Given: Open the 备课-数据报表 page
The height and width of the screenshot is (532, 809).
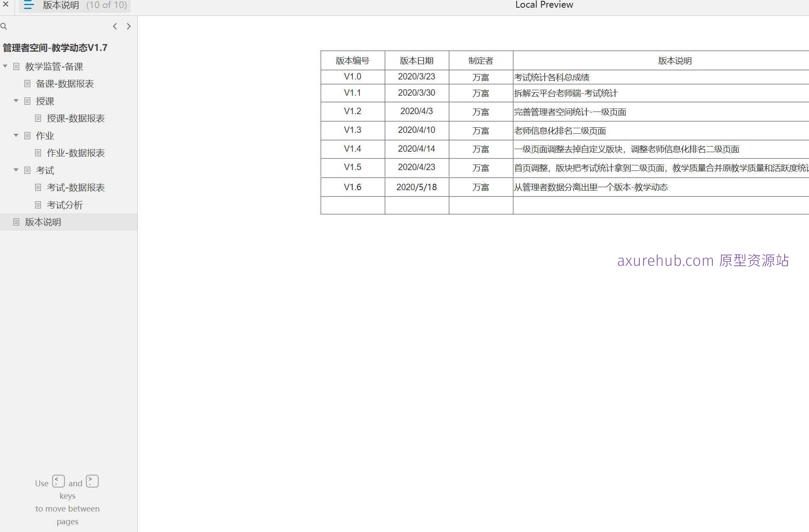Looking at the screenshot, I should (65, 84).
